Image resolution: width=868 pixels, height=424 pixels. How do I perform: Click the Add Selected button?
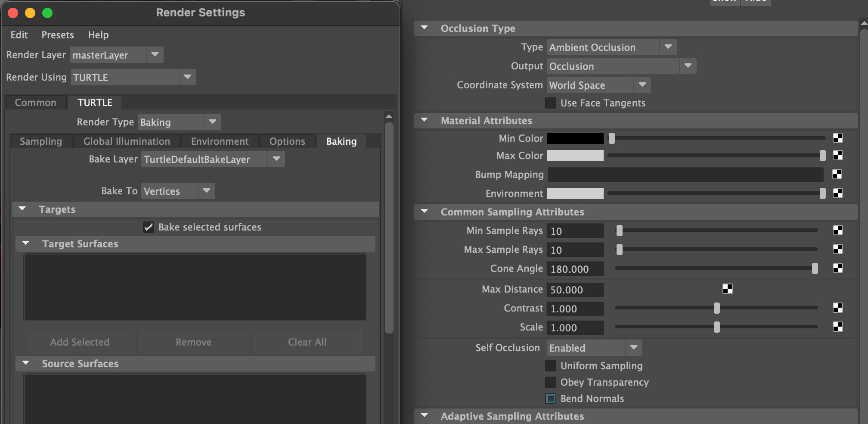(x=80, y=342)
